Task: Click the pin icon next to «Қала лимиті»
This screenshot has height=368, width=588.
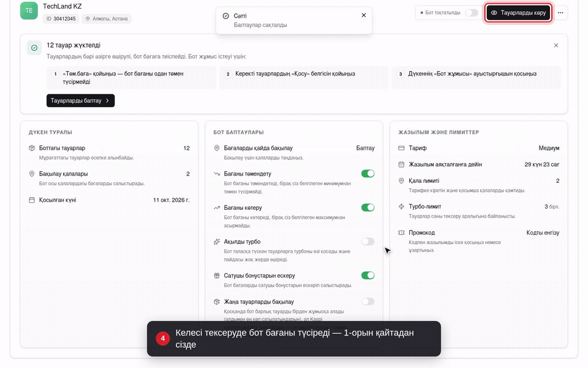Action: 401,180
